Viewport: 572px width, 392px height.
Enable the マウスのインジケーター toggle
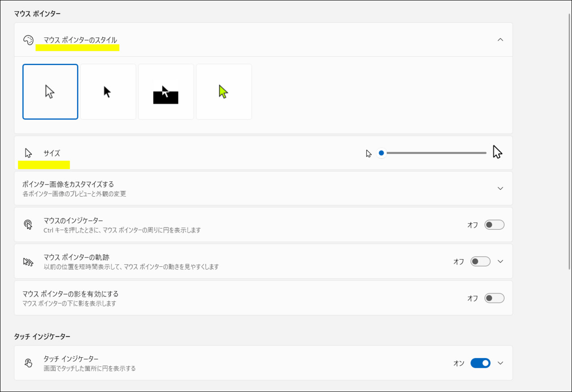pos(494,225)
